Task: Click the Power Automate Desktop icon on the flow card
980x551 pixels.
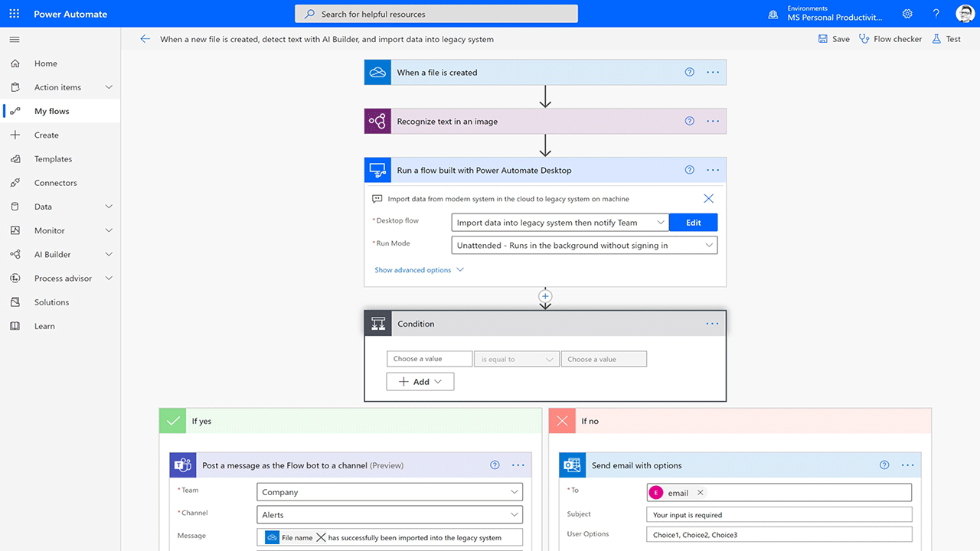Action: 377,170
